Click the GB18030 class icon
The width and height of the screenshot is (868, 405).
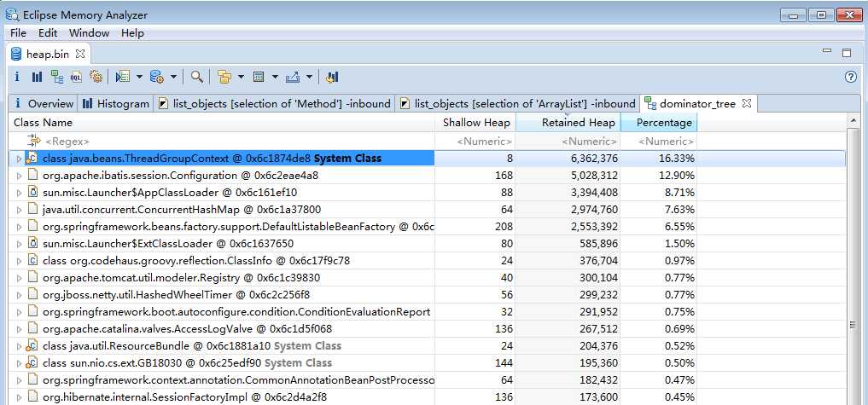click(32, 363)
